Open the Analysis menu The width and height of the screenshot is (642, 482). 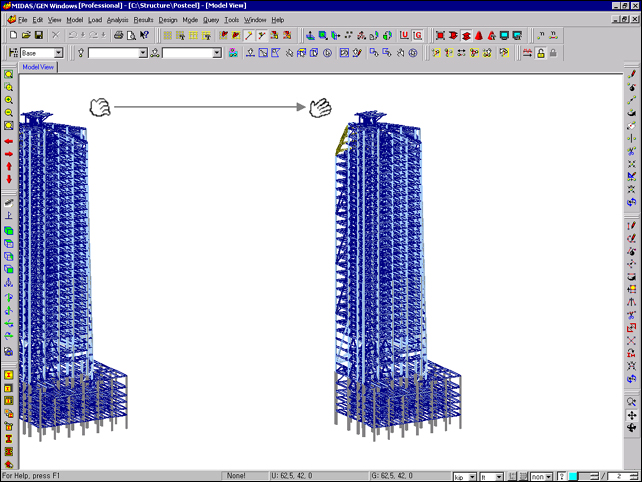pos(117,20)
